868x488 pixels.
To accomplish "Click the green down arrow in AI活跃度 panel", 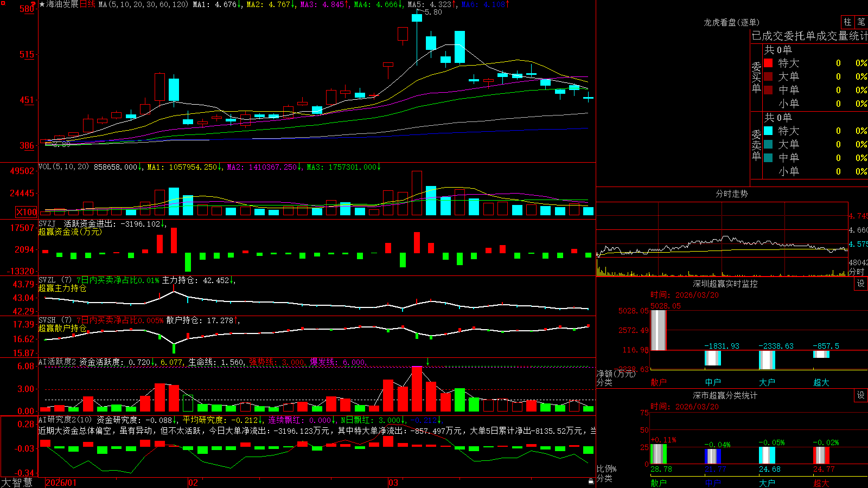I will (428, 361).
